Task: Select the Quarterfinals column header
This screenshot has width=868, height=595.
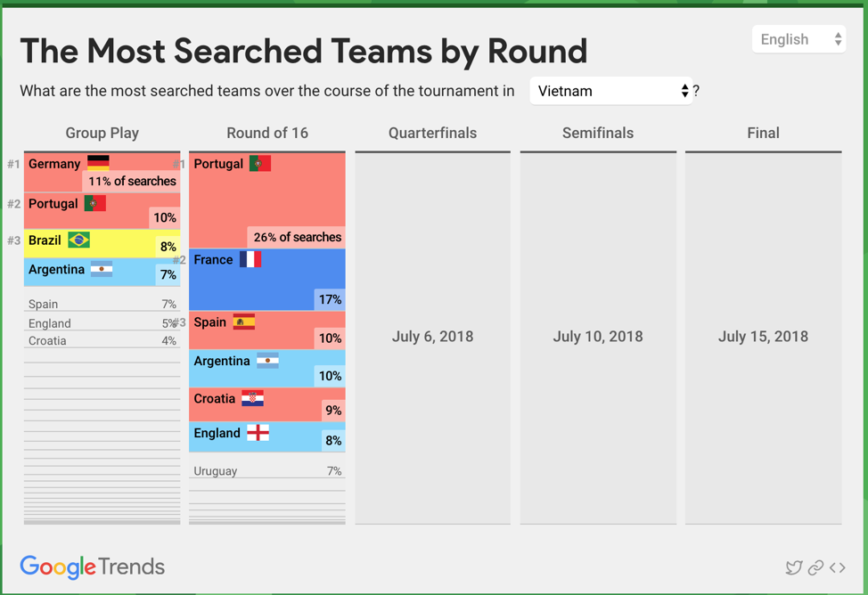Action: coord(432,133)
